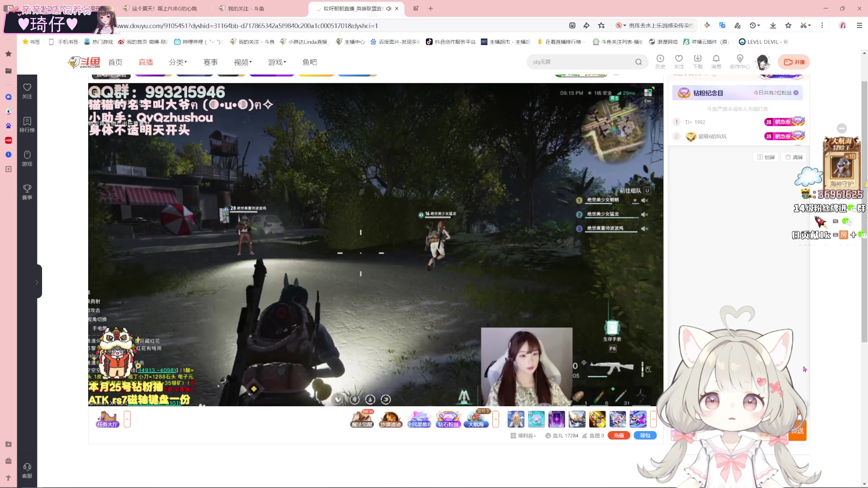Viewport: 868px width, 488px height.
Task: Click the browser address bar URL
Action: (x=248, y=26)
